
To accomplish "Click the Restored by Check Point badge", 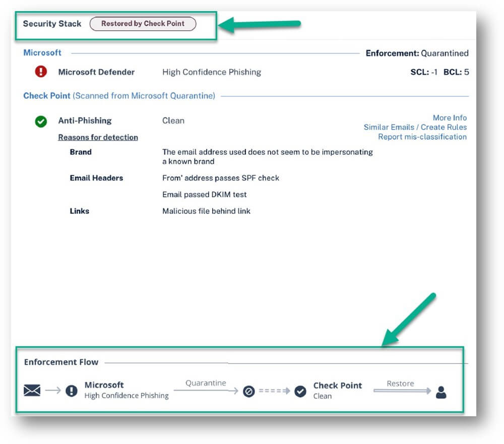I will coord(143,24).
